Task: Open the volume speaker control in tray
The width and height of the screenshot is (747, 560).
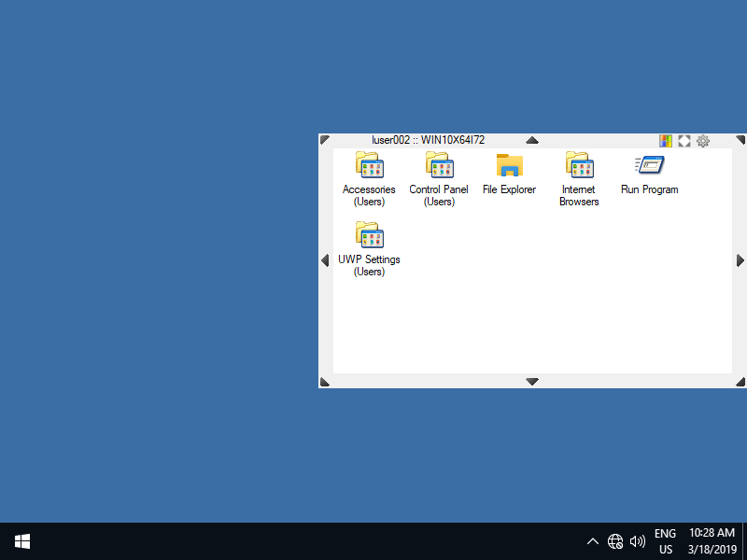Action: 638,541
